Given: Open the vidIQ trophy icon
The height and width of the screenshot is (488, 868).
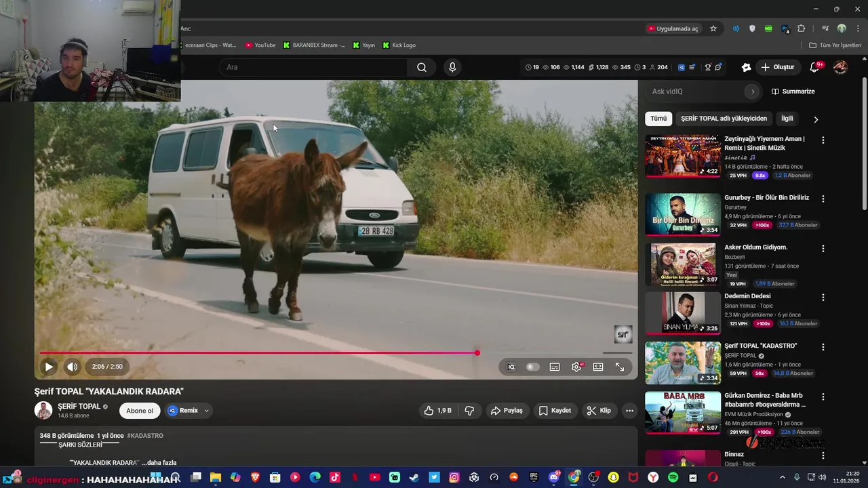Looking at the screenshot, I should coord(707,67).
